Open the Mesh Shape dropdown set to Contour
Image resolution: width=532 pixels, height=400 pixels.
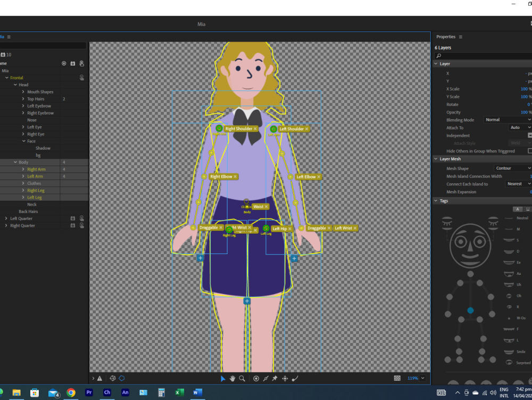tap(512, 168)
